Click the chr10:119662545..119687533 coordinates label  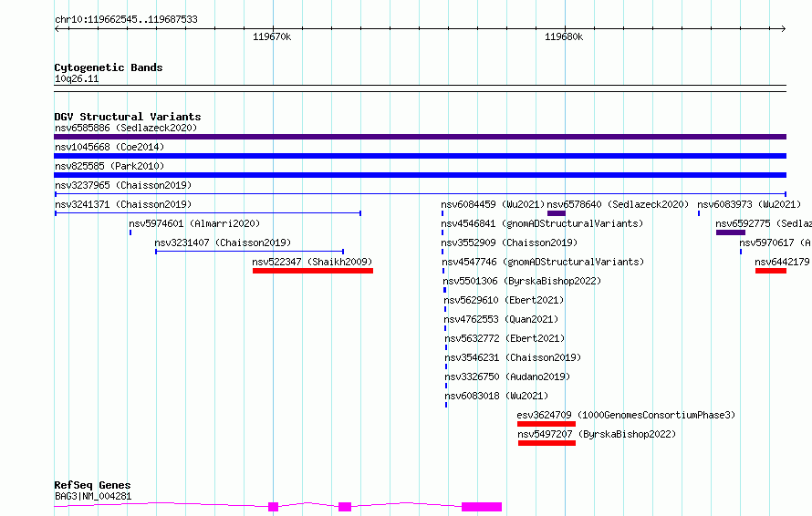click(126, 19)
